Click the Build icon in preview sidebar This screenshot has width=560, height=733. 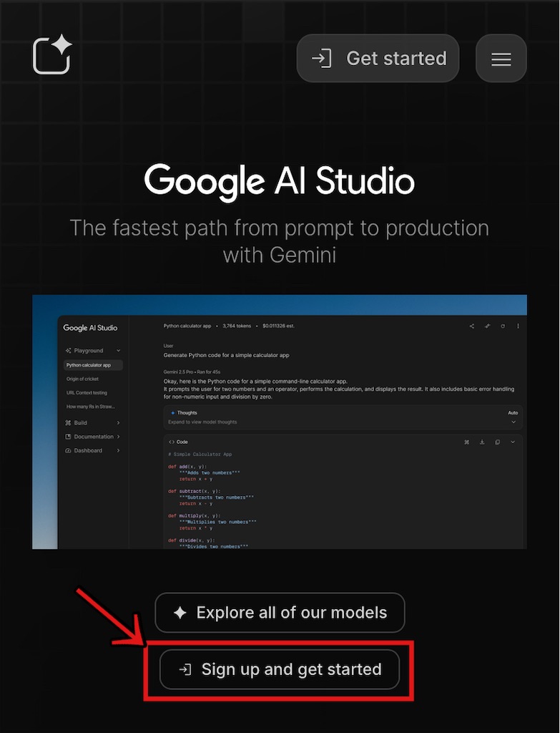(x=68, y=422)
